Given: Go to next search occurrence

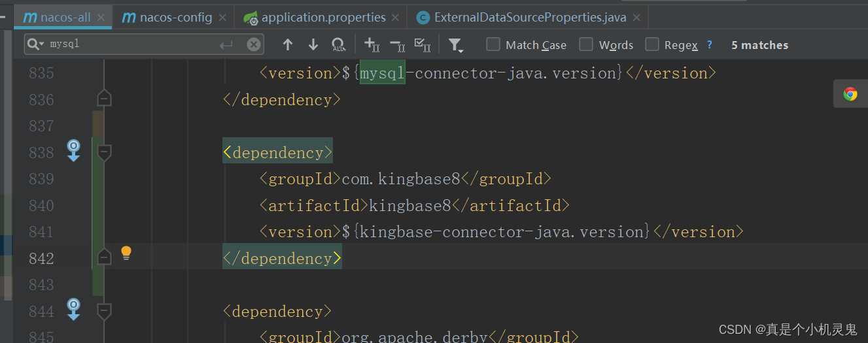Looking at the screenshot, I should pyautogui.click(x=313, y=44).
